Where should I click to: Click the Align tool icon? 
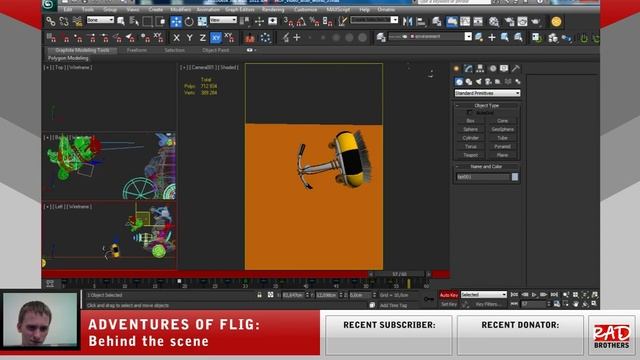[421, 21]
